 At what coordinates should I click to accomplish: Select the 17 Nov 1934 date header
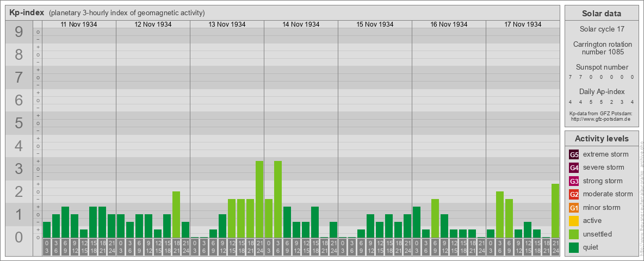[x=522, y=24]
